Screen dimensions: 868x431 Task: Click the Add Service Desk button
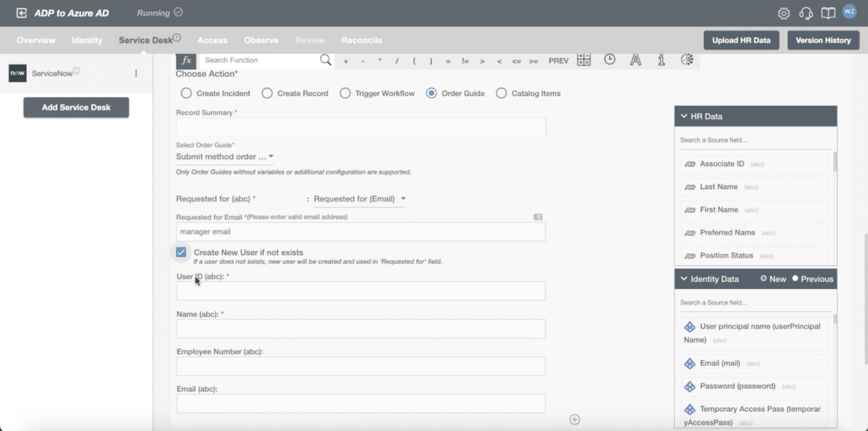(76, 107)
